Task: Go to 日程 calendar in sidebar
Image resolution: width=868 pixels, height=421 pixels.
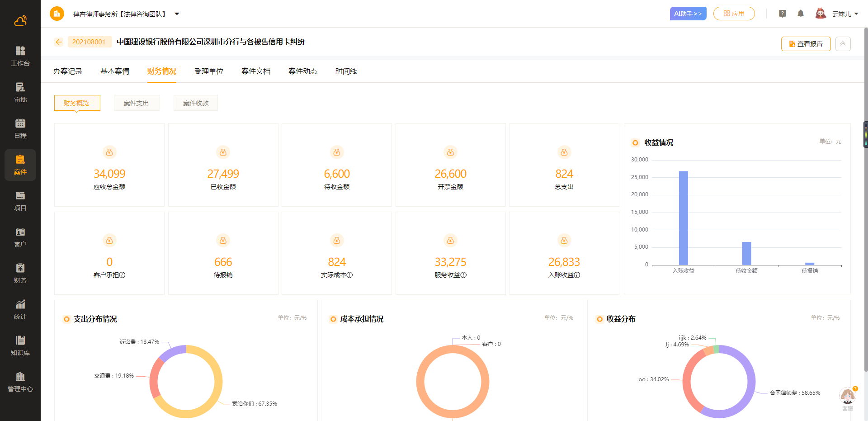Action: point(20,128)
